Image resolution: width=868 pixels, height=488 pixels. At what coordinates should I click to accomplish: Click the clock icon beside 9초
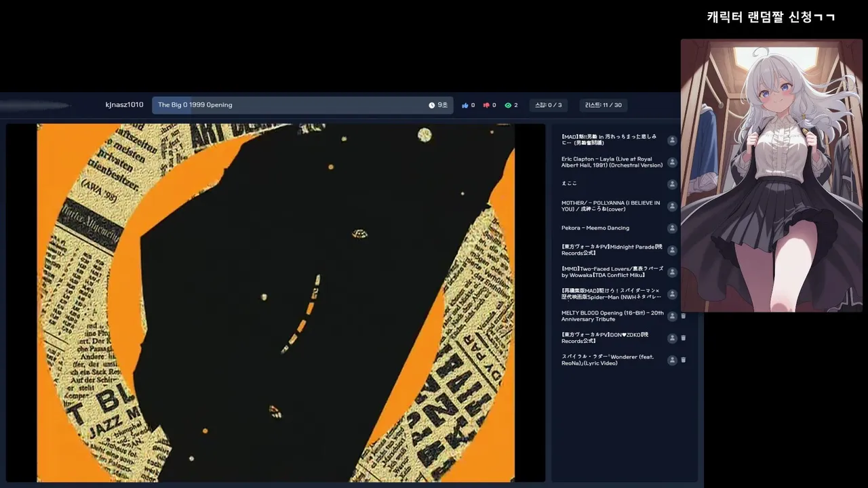432,105
